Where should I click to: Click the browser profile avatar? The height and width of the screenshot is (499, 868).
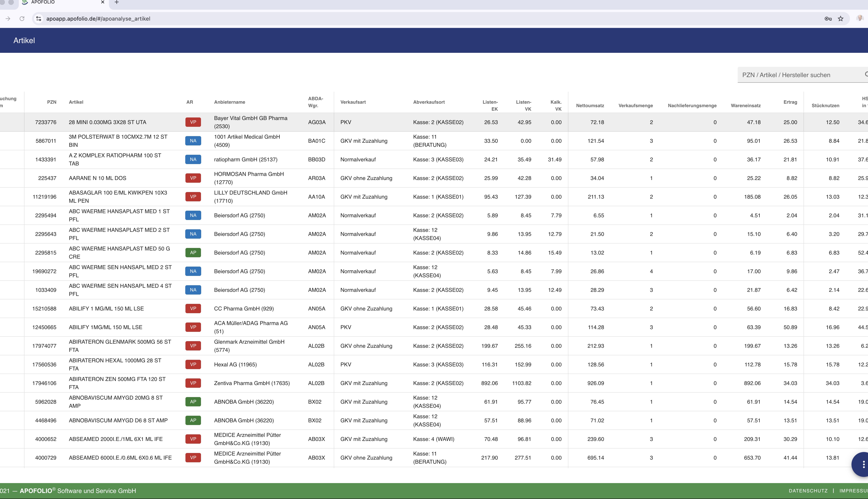859,18
